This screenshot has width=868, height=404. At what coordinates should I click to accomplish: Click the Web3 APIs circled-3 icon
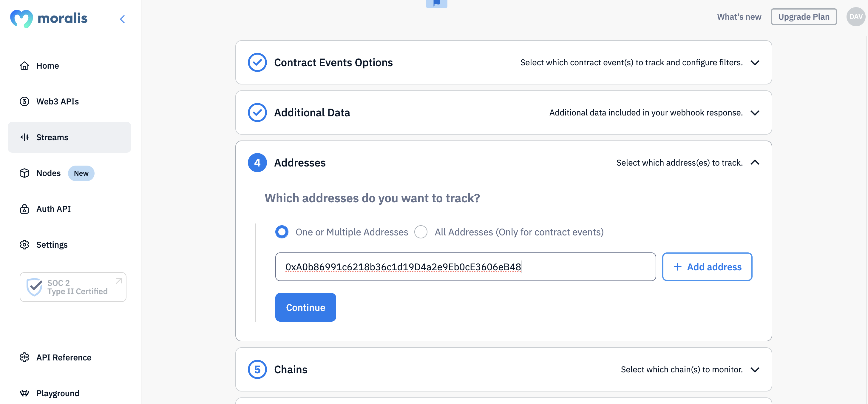click(24, 101)
